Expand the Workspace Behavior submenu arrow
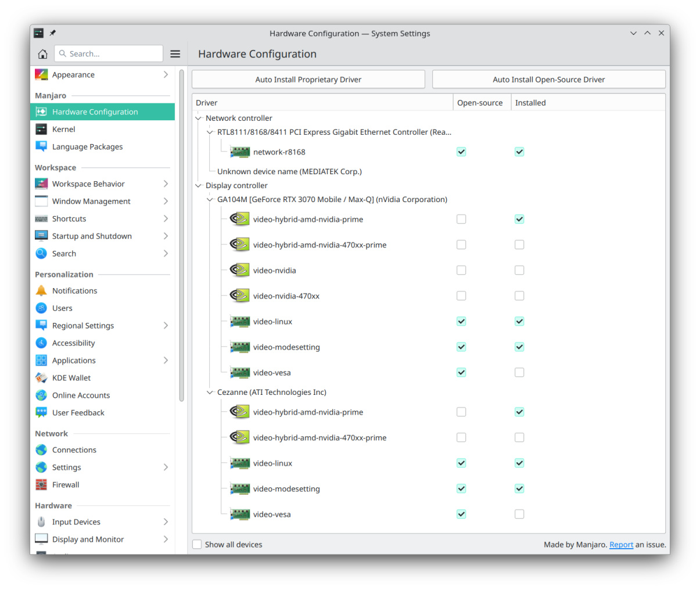This screenshot has height=590, width=700. (166, 184)
